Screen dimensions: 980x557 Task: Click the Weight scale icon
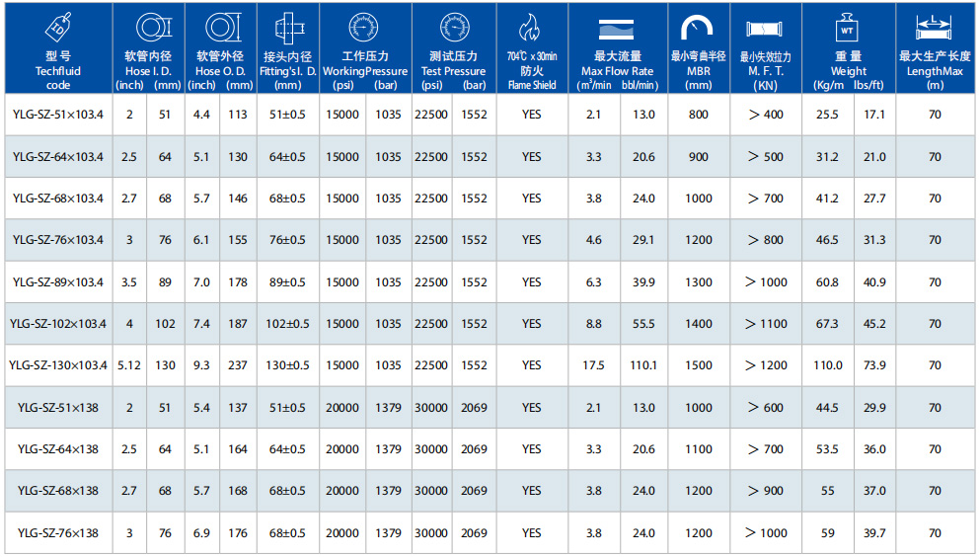coord(846,26)
